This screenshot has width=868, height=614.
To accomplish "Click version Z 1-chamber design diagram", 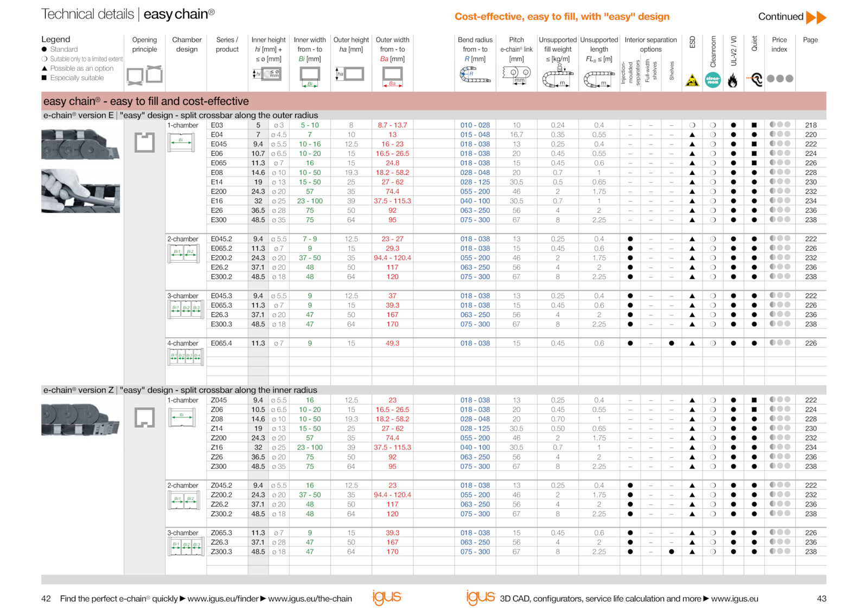I will pos(181,417).
